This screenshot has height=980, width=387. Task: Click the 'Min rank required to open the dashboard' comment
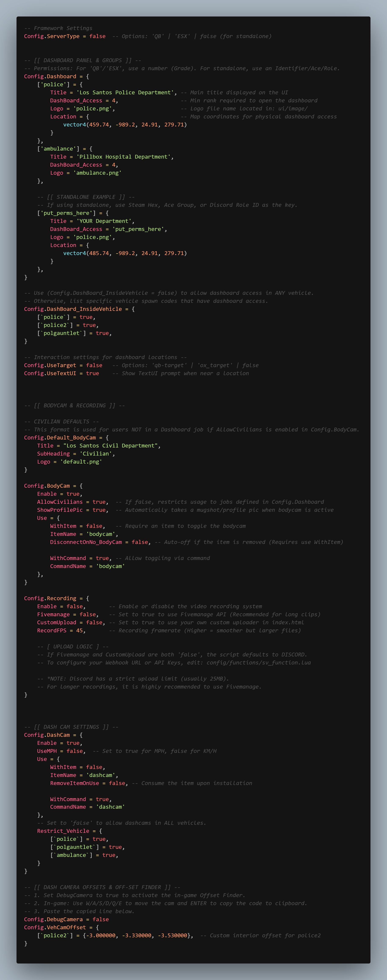pyautogui.click(x=249, y=100)
